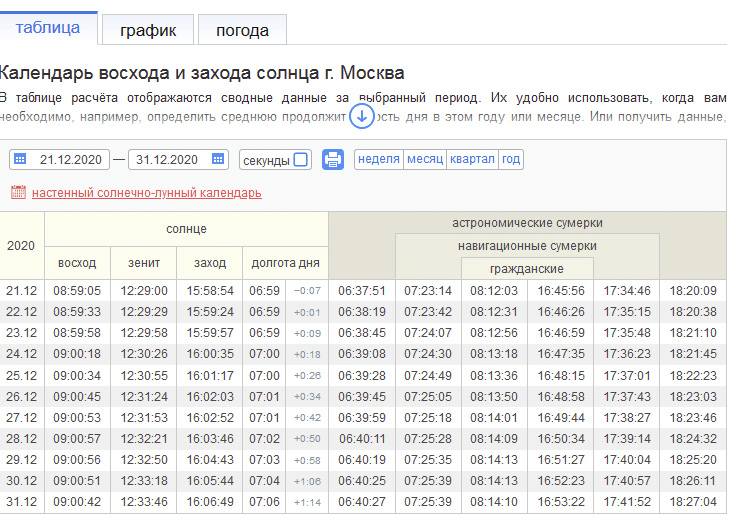This screenshot has height=521, width=737.
Task: Select the месяц period button
Action: [x=425, y=159]
